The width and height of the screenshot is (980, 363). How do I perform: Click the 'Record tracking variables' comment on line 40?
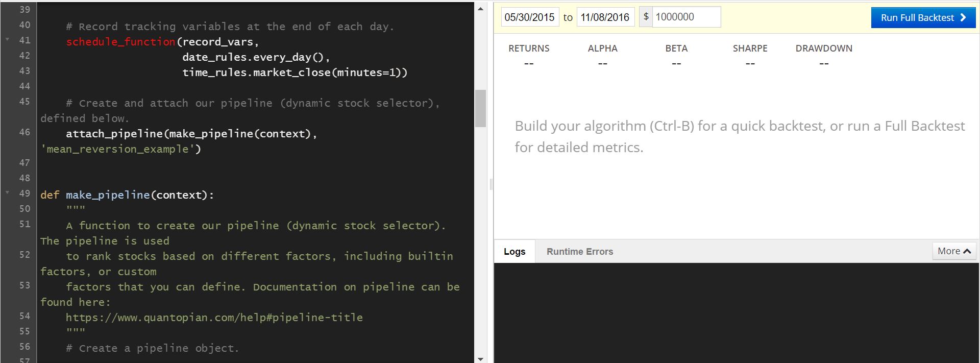pyautogui.click(x=230, y=27)
